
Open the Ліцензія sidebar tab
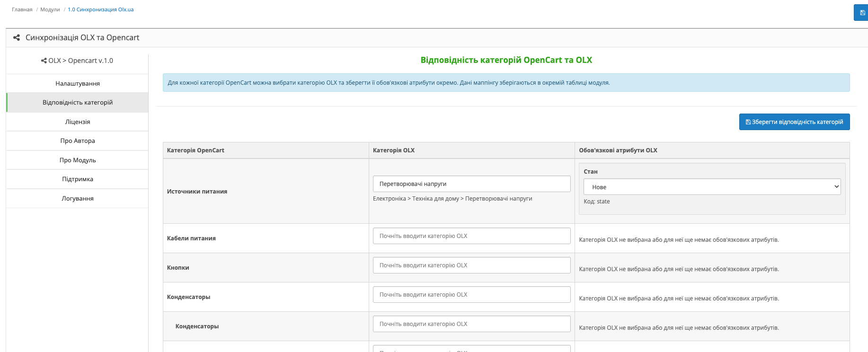(77, 122)
